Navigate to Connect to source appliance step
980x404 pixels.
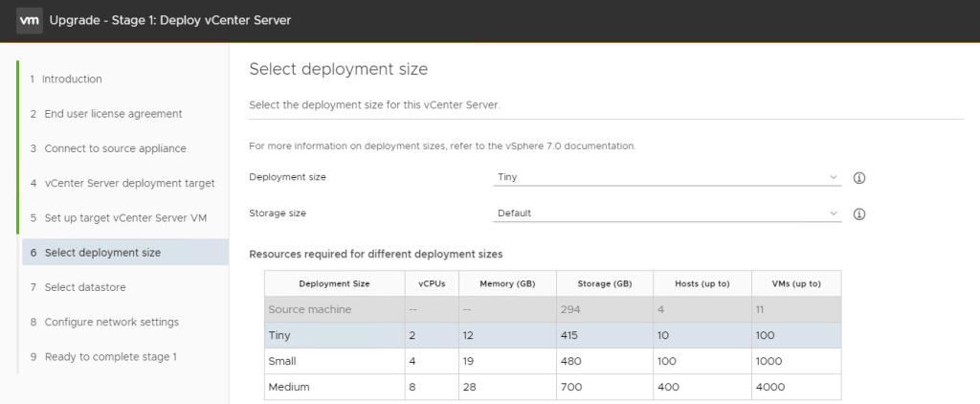point(115,148)
